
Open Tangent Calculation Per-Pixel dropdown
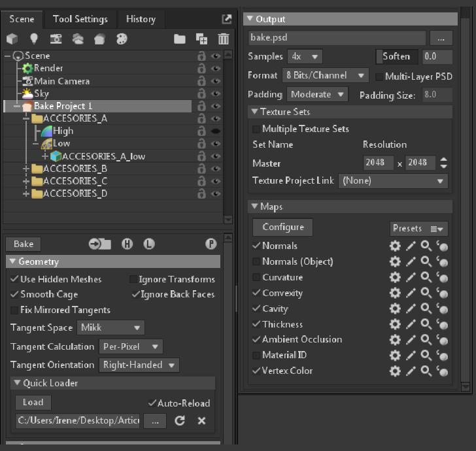[131, 346]
